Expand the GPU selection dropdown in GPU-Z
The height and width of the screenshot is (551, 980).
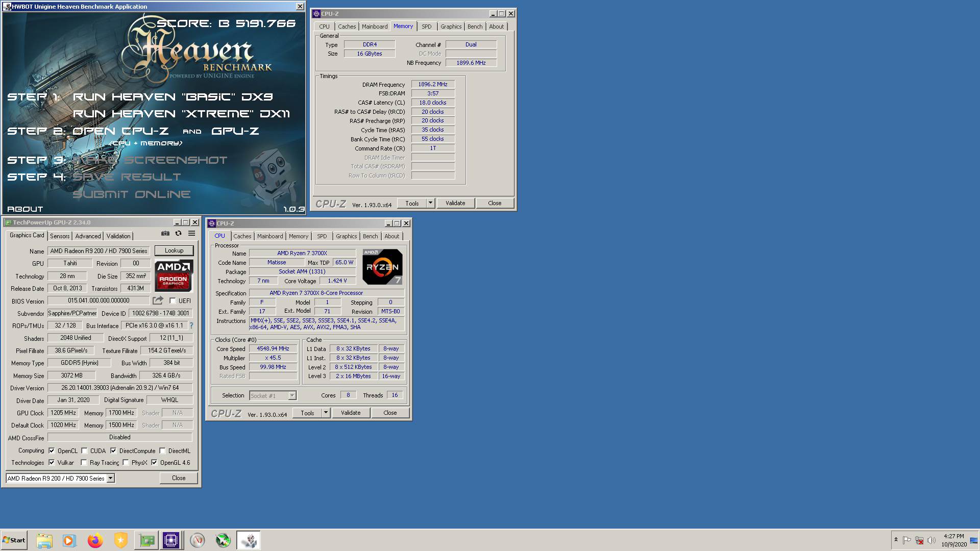111,479
